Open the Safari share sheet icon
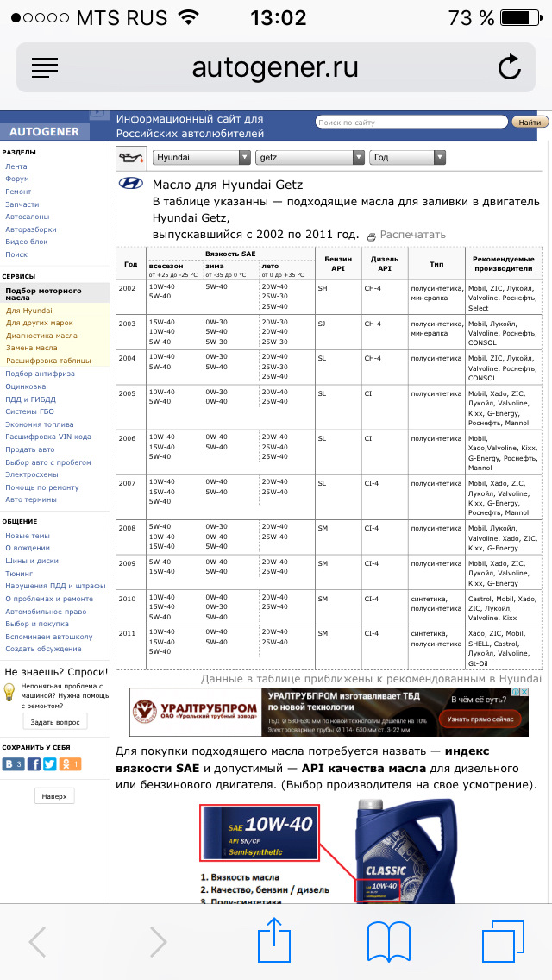552x980 pixels. coord(276,939)
